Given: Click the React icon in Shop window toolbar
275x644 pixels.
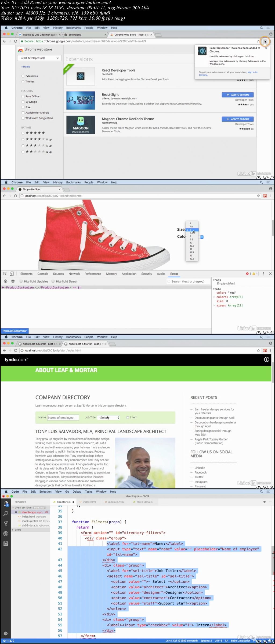Looking at the screenshot, I should coord(265,196).
